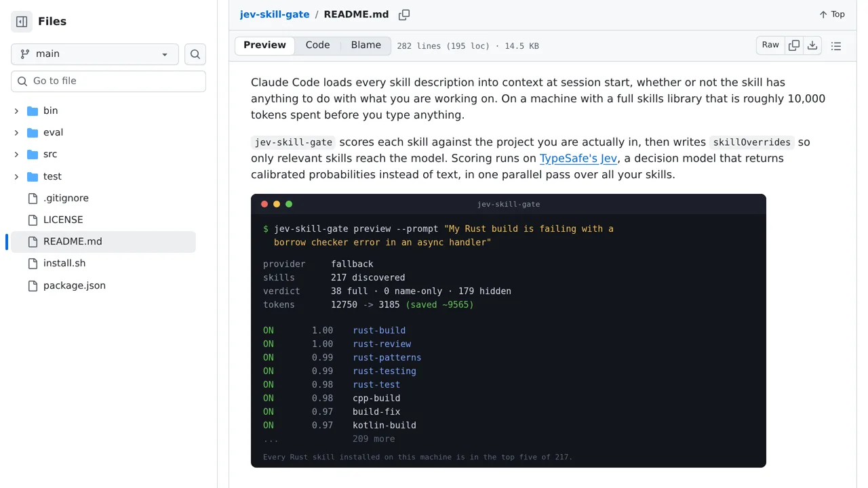Expand the eval folder chevron
Viewport: 868px width, 488px height.
(16, 132)
